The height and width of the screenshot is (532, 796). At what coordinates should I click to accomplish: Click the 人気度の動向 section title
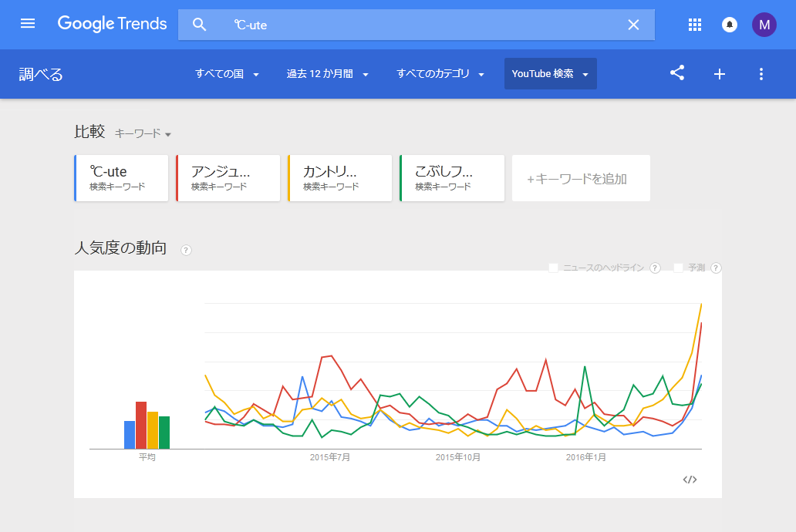[x=120, y=247]
